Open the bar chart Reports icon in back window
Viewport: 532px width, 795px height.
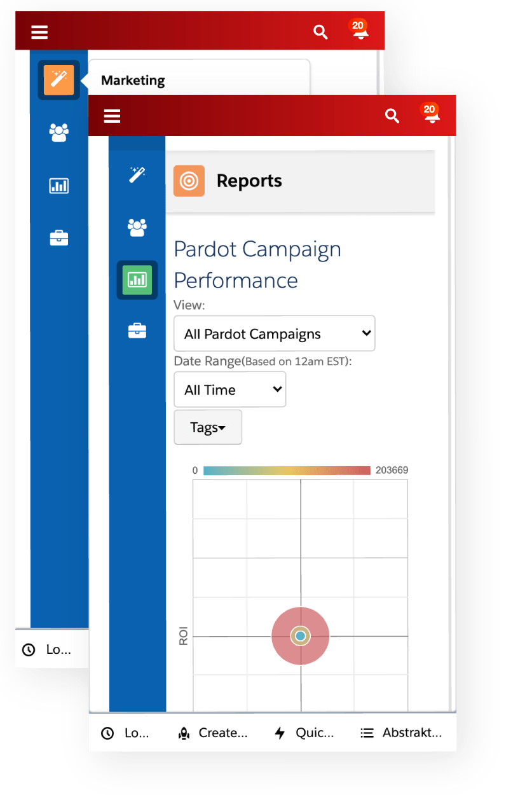(x=58, y=186)
